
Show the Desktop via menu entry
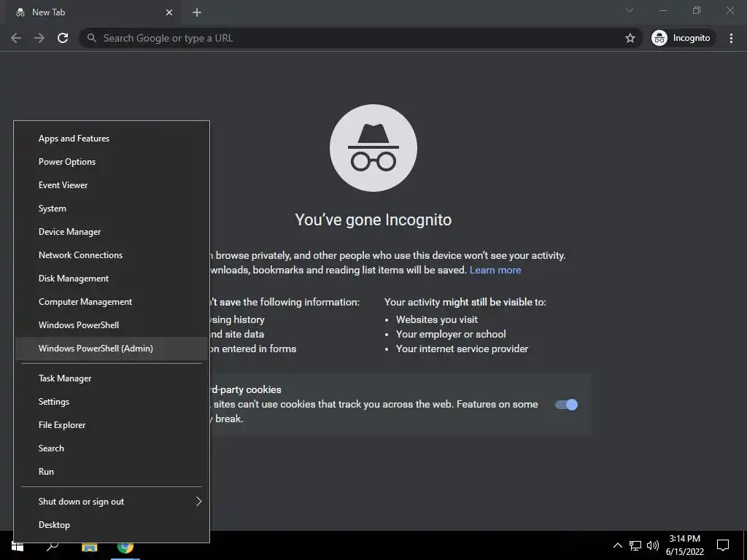point(112,525)
